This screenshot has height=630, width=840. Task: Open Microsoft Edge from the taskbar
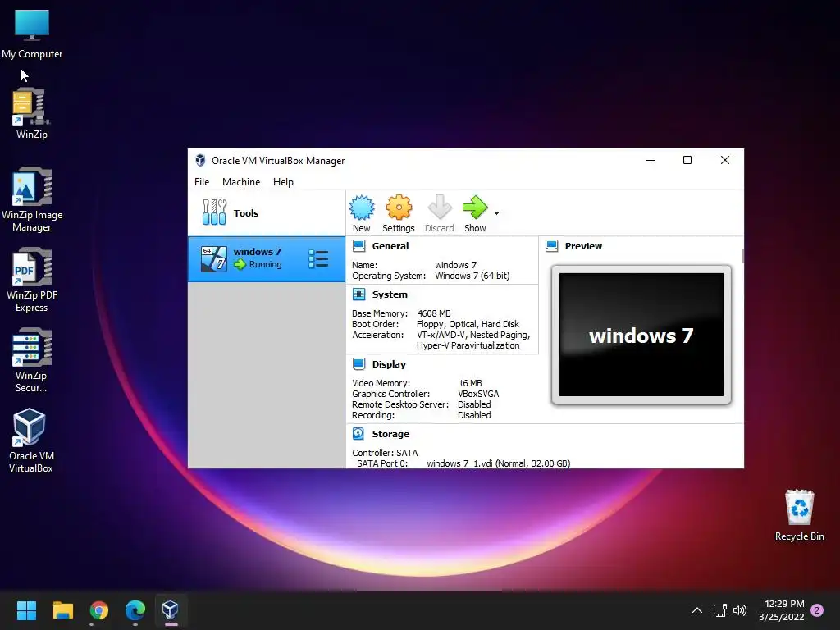135,610
